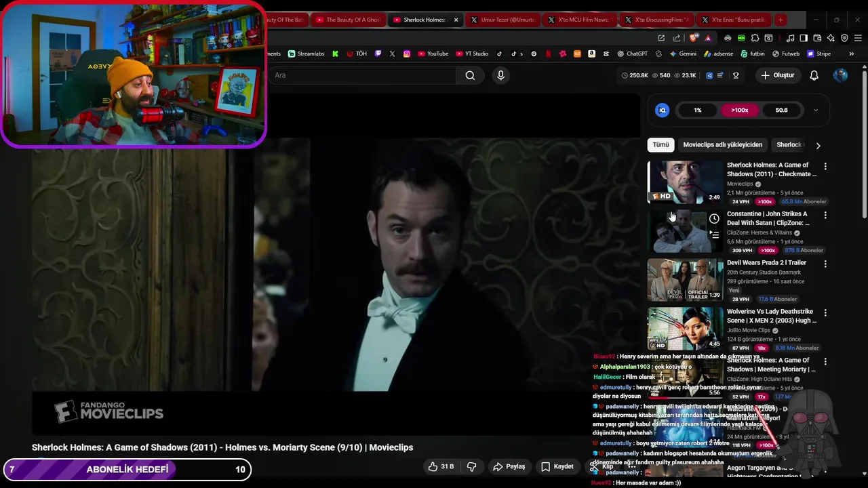This screenshot has width=868, height=488.
Task: Open the vidIQ trophy icon
Action: pyautogui.click(x=736, y=75)
